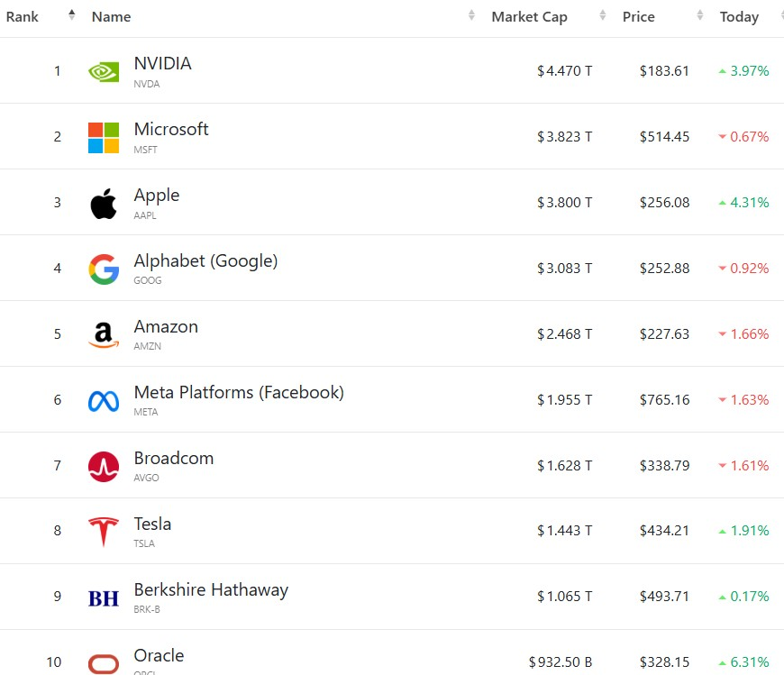Sort the table by Rank arrows

click(71, 15)
